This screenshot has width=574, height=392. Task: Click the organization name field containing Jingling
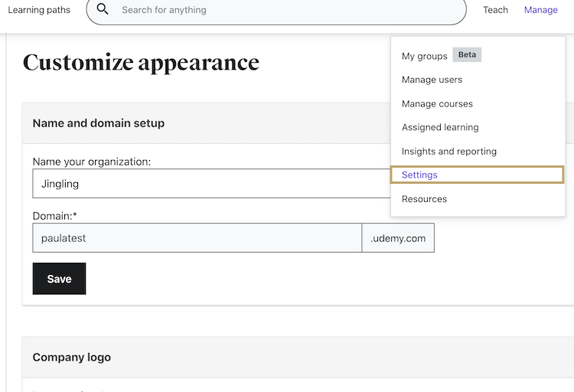211,184
